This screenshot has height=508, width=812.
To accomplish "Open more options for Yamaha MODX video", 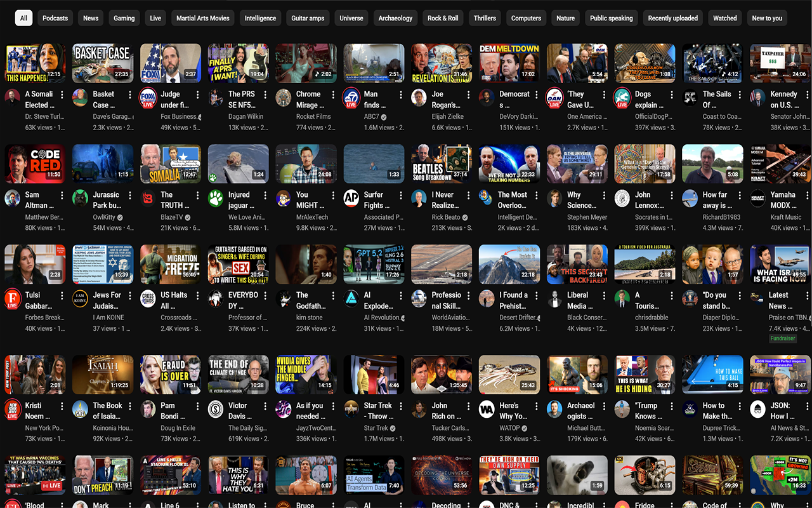I will [x=807, y=196].
